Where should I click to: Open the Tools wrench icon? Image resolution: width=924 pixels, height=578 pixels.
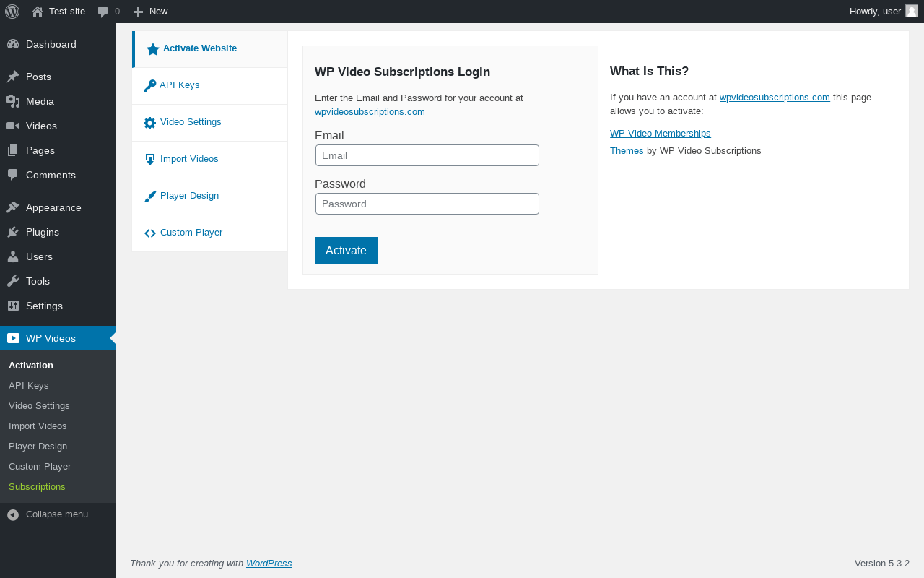click(13, 281)
